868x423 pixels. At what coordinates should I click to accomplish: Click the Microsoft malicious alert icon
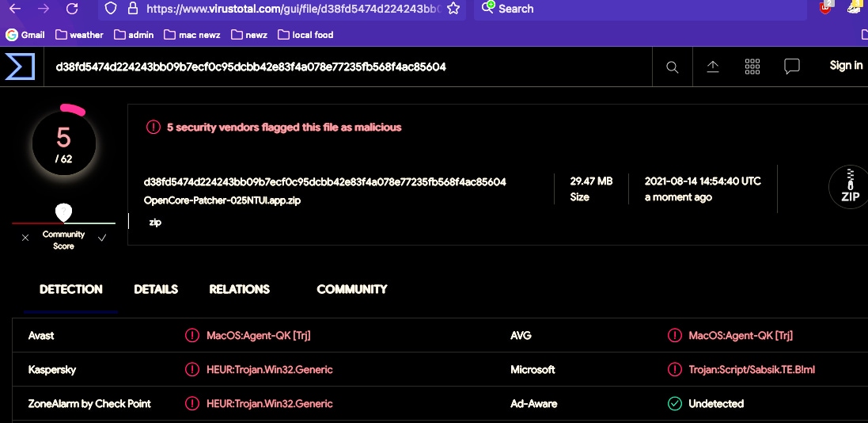tap(674, 369)
